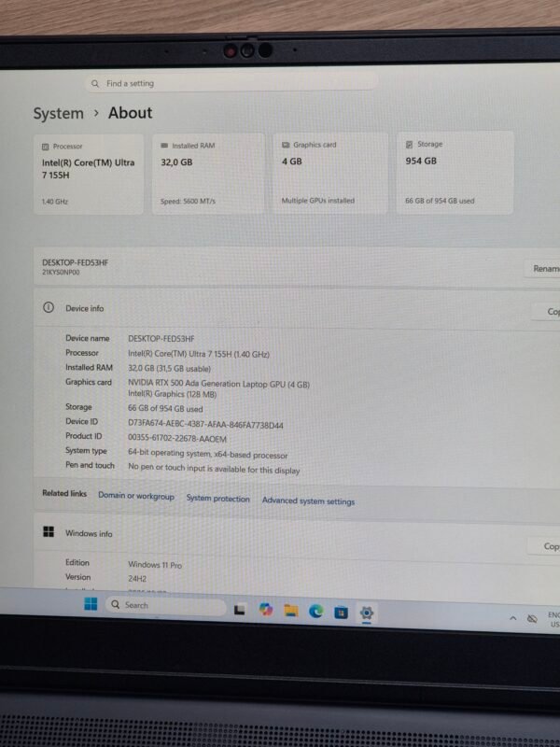Click the Find a setting search field
This screenshot has height=747, width=560.
(231, 83)
